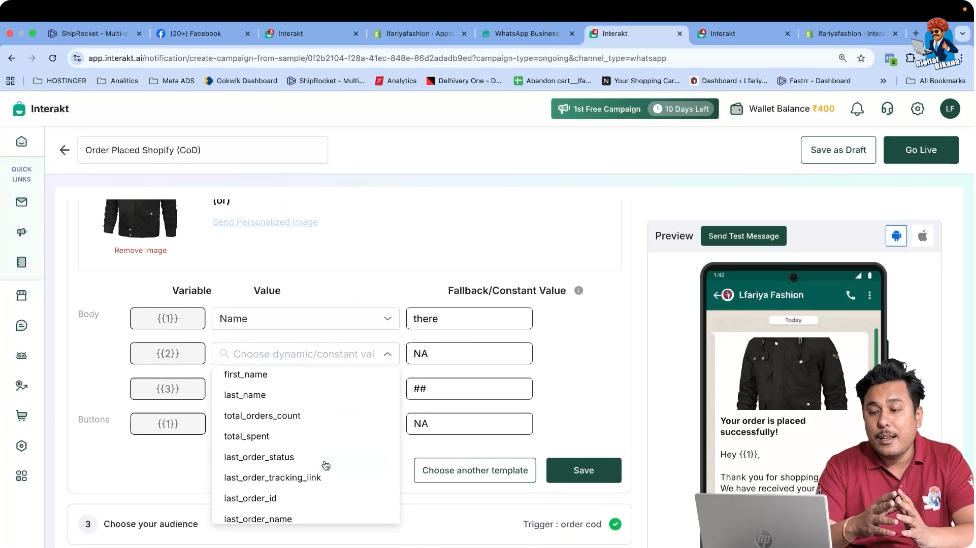The image size is (976, 548).
Task: Click Choose another template button
Action: 475,470
